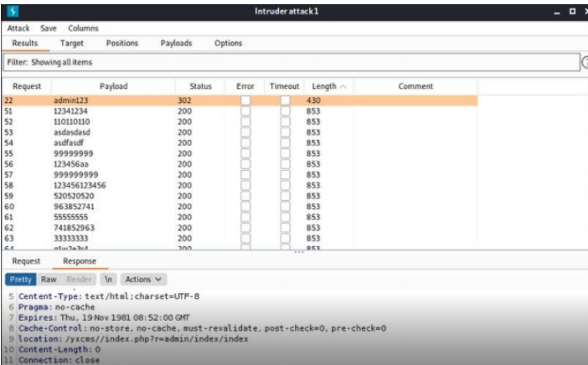Select the 963852741 payload cell
Screen dimensions: 588x365
(x=74, y=207)
